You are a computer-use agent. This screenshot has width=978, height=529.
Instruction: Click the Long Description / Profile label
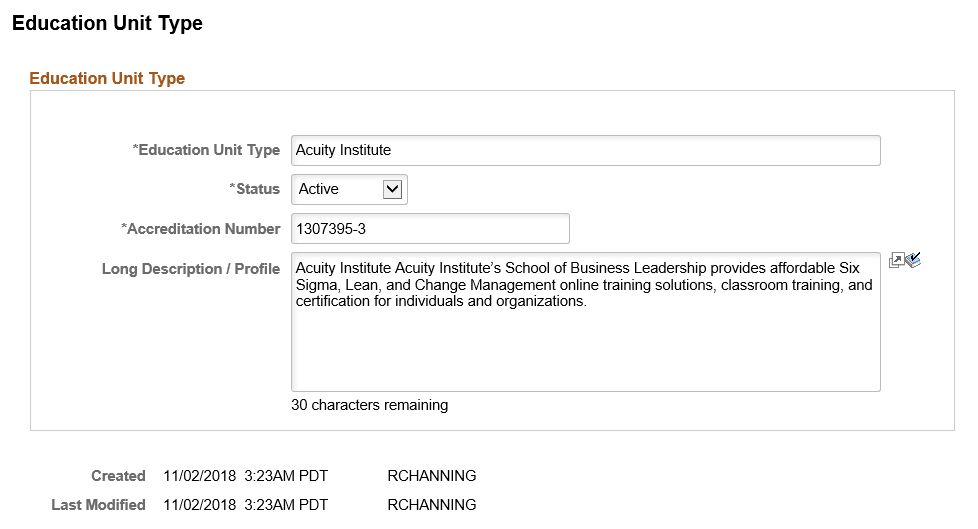191,269
